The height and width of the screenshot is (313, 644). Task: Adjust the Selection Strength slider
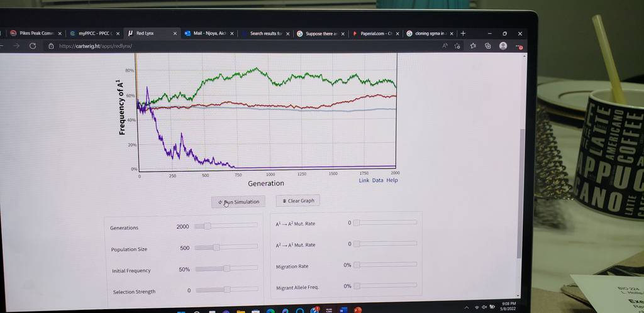tap(226, 289)
